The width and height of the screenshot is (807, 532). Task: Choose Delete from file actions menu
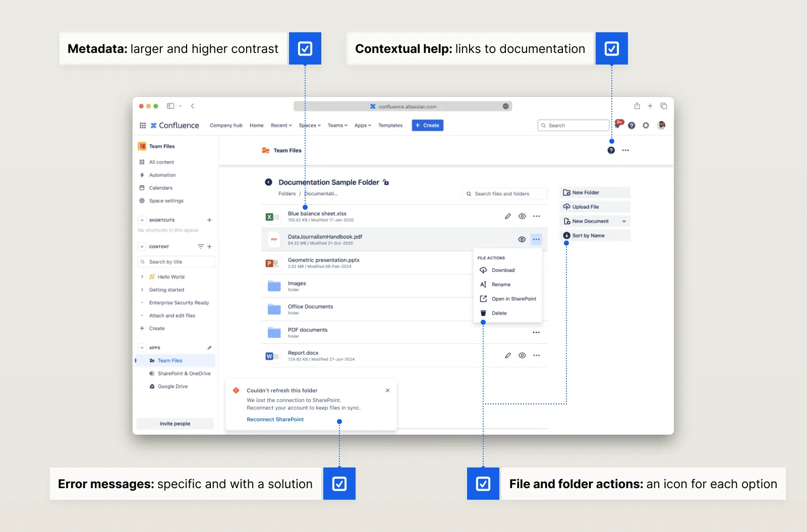(x=507, y=313)
